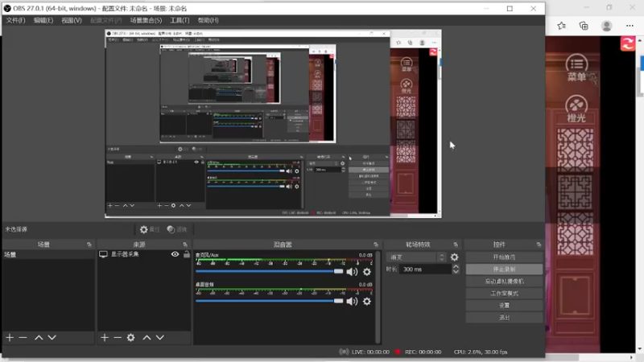The width and height of the screenshot is (644, 362).
Task: Open the Favorites star in the Edge toolbar
Action: [x=561, y=26]
